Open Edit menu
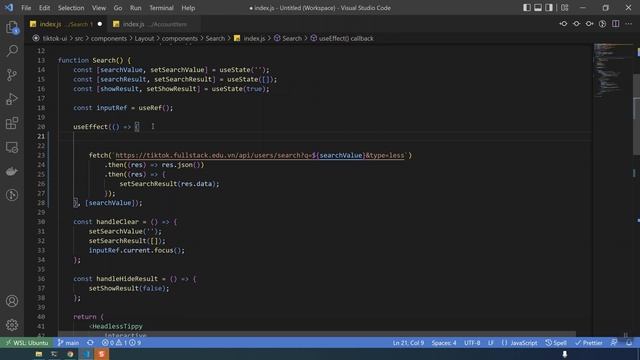The height and width of the screenshot is (360, 640). pyautogui.click(x=44, y=8)
